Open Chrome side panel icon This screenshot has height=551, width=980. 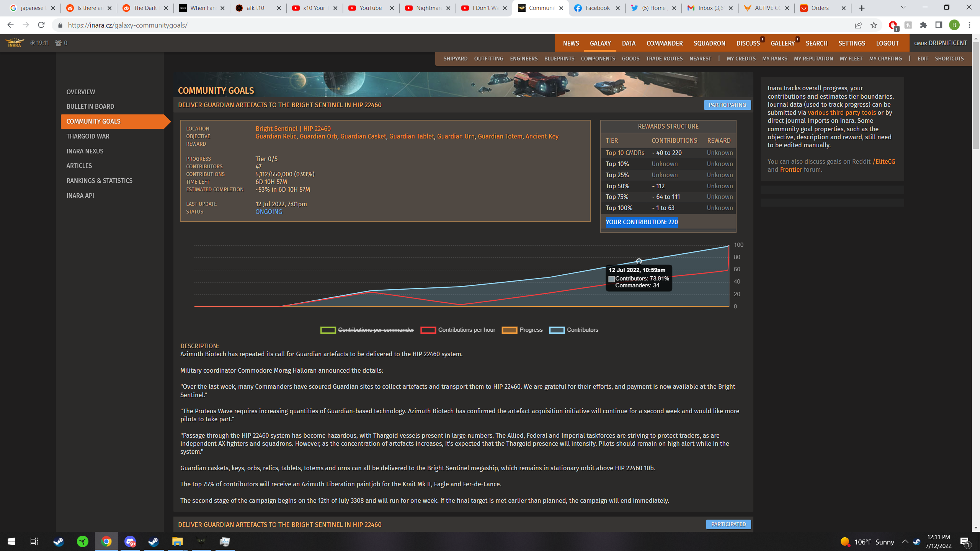(x=939, y=25)
